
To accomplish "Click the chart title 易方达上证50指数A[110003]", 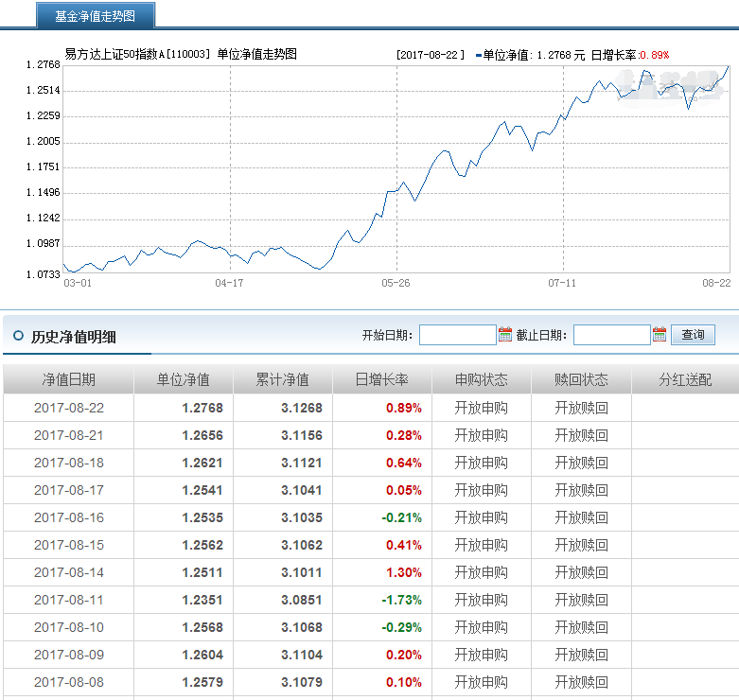I will click(x=137, y=54).
